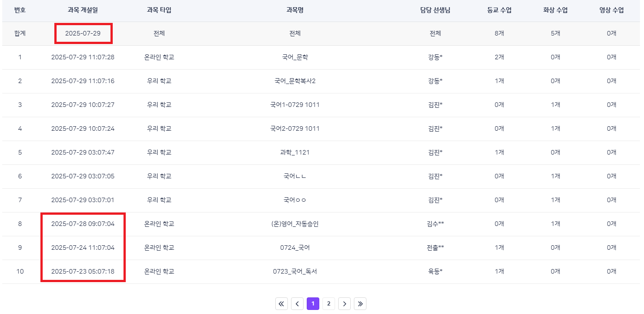The width and height of the screenshot is (644, 314).
Task: Open the 국어_문학복사2 subject row
Action: [x=295, y=81]
